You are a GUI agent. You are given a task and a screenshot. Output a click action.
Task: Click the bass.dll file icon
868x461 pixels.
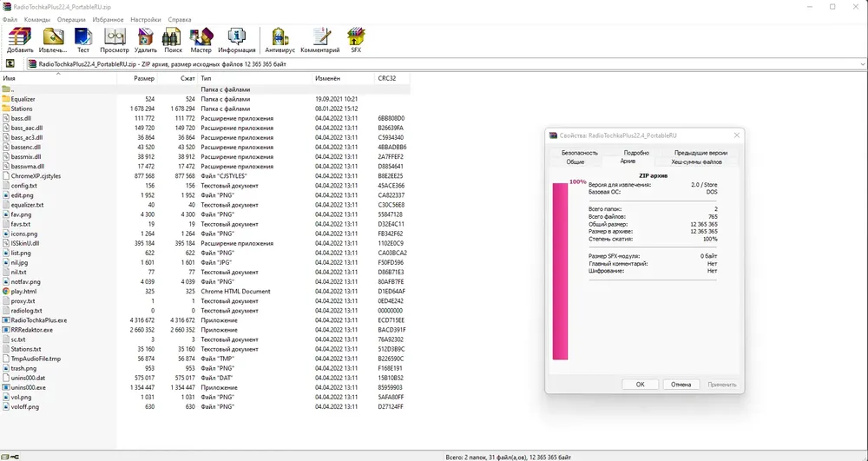[x=6, y=118]
